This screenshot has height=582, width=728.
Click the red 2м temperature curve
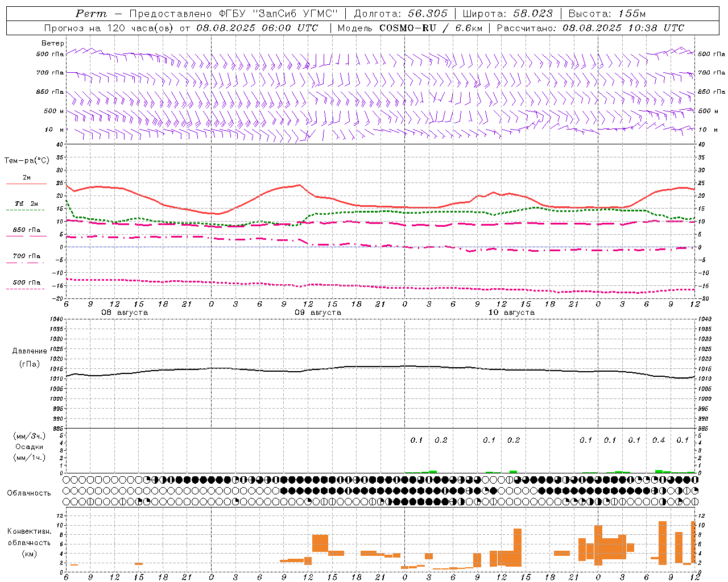[380, 206]
